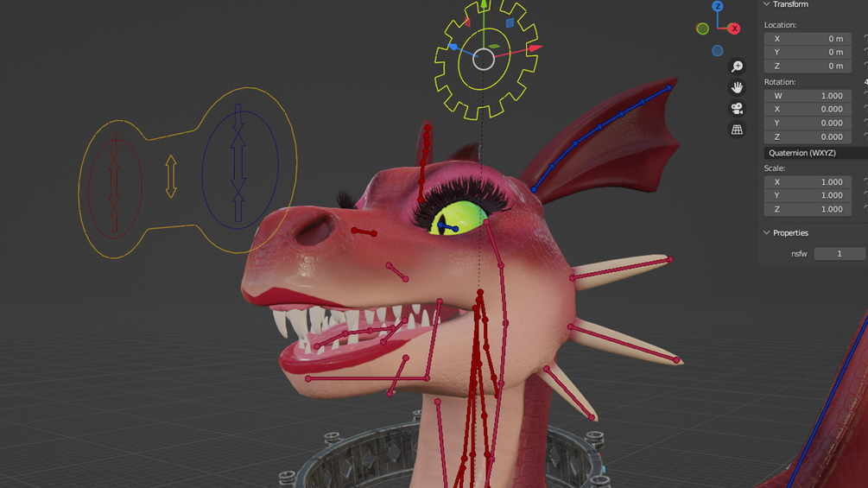This screenshot has width=868, height=488.
Task: Click the Location X field
Action: coord(808,39)
